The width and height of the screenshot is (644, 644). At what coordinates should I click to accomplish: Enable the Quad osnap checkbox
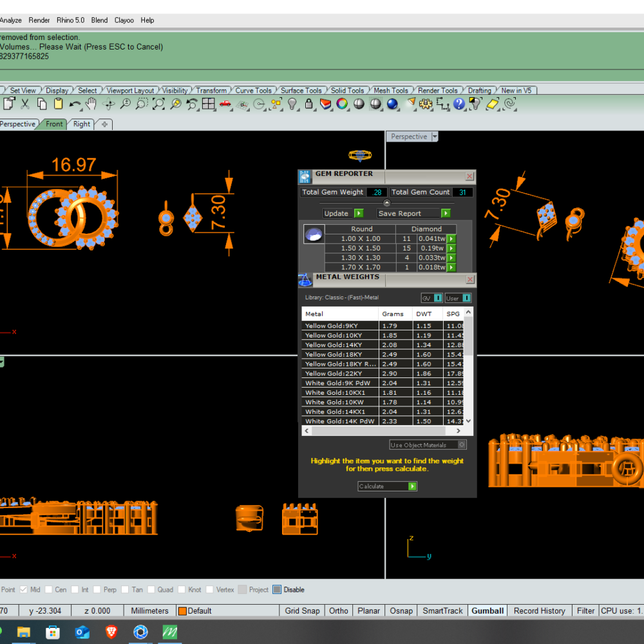point(151,589)
